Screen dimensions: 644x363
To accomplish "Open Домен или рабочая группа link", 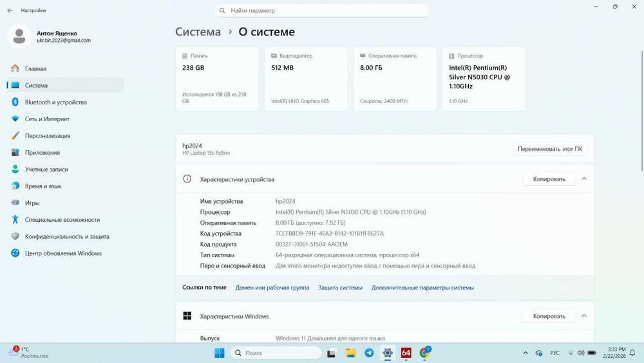I will click(272, 288).
